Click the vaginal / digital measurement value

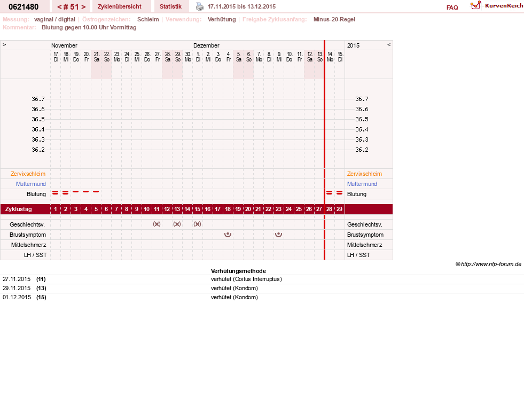coord(54,19)
